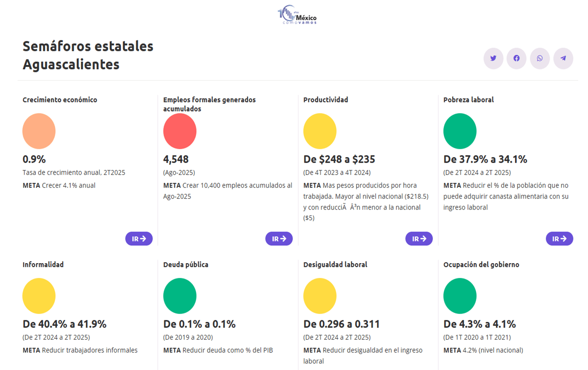The width and height of the screenshot is (588, 370).
Task: Share via the WhatsApp icon
Action: pos(540,59)
